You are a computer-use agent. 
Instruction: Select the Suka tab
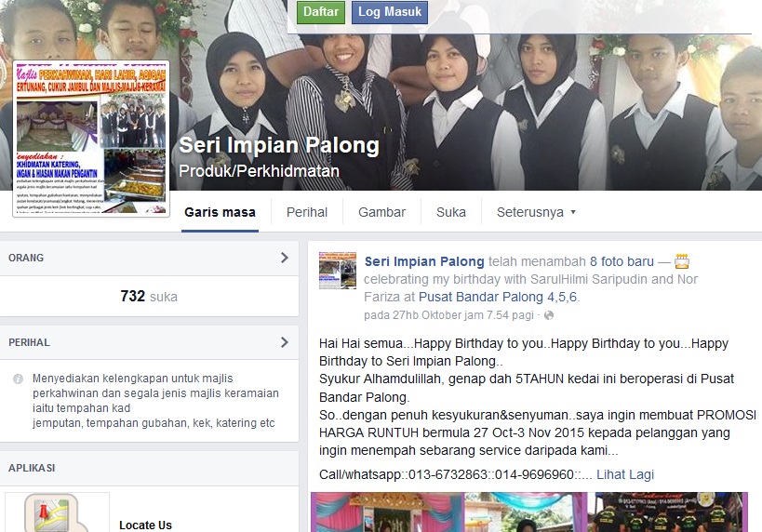(451, 212)
